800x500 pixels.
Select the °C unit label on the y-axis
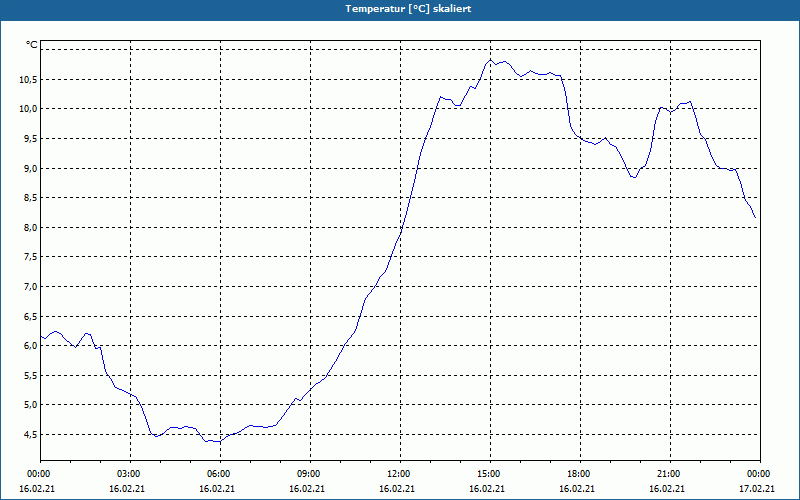32,45
